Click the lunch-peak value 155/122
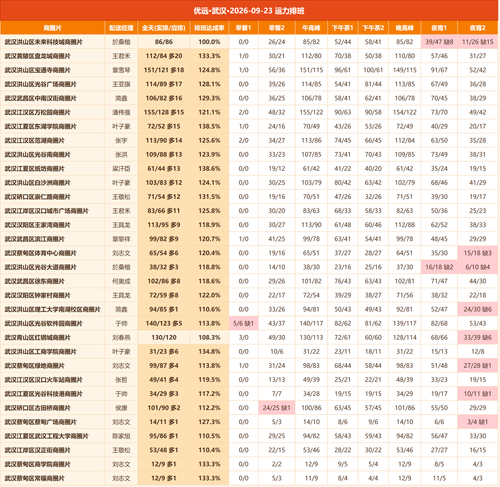This screenshot has height=487, width=500. click(x=311, y=112)
